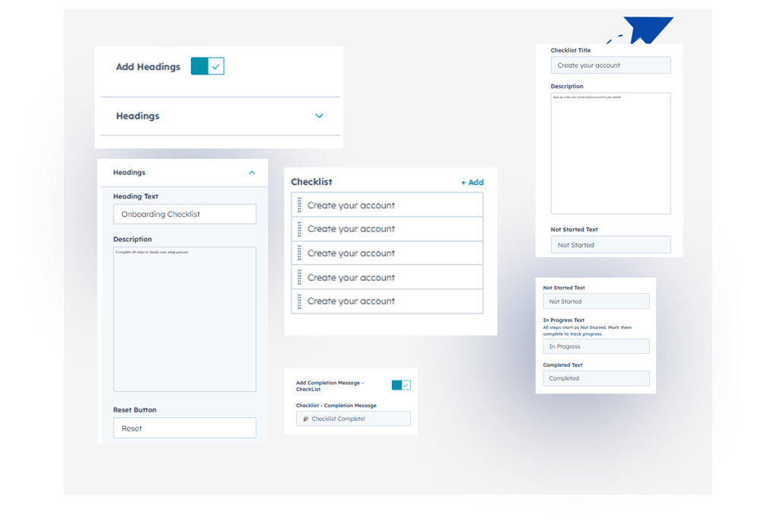Click drag handle of second checklist item

300,229
